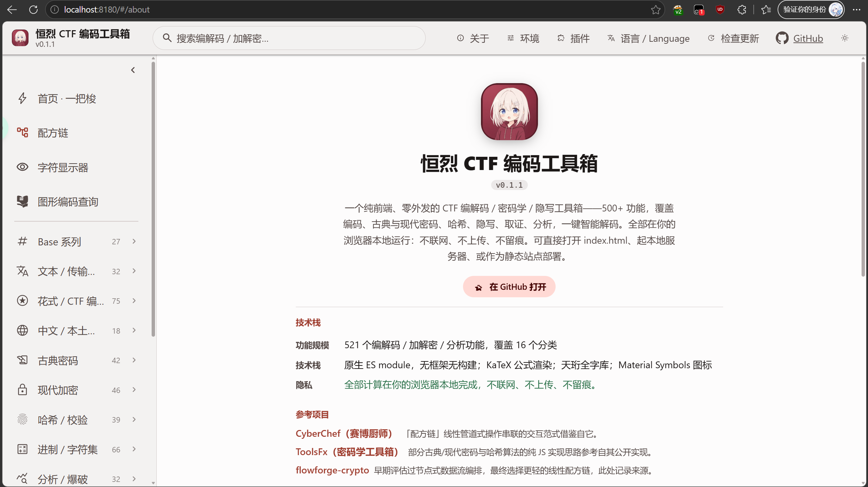This screenshot has height=487, width=868.
Task: Reload the page with browser refresh icon
Action: [x=33, y=10]
